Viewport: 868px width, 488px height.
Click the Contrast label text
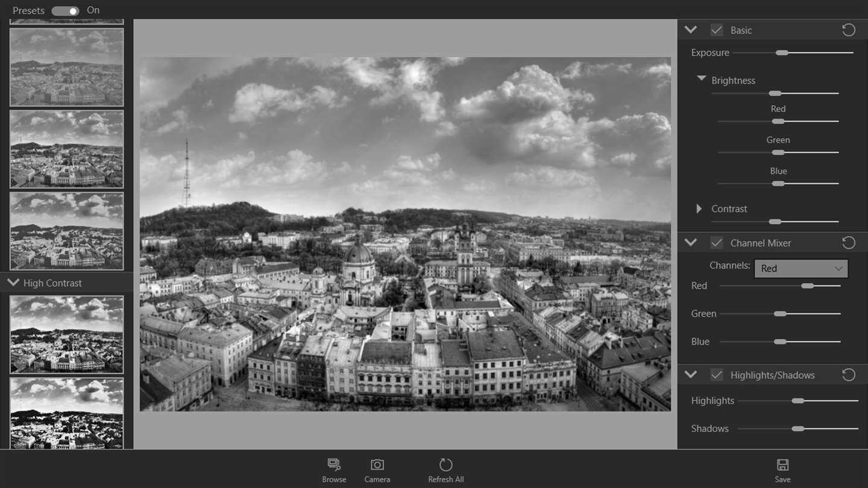(729, 209)
